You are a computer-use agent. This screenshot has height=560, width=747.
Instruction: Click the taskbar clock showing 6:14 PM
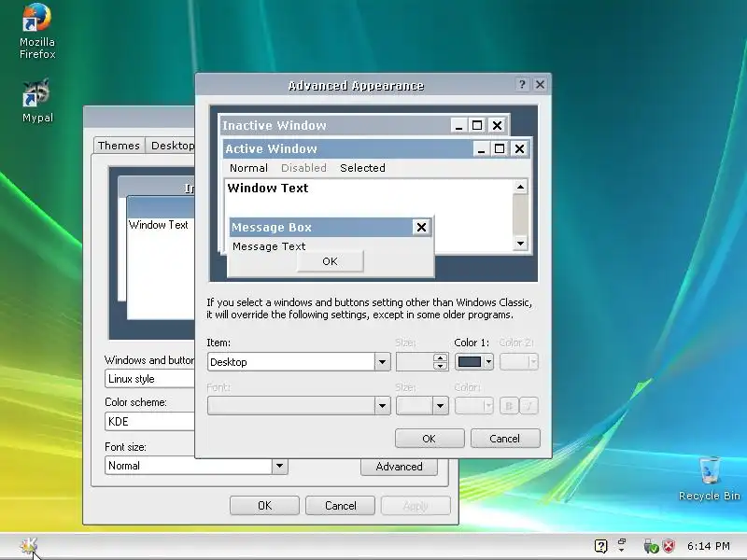709,546
